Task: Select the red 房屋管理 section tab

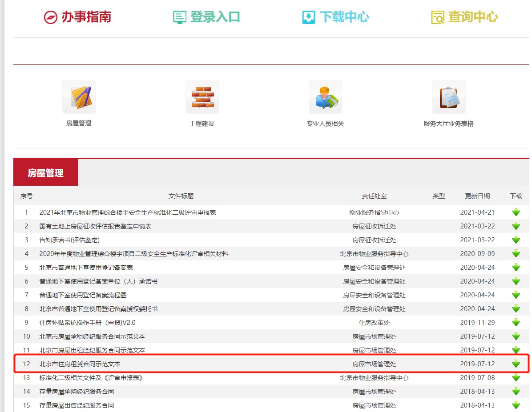Action: [46, 173]
